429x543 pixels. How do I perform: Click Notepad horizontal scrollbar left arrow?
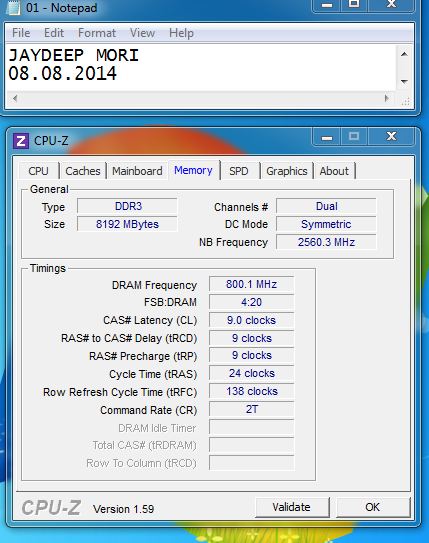click(x=15, y=98)
